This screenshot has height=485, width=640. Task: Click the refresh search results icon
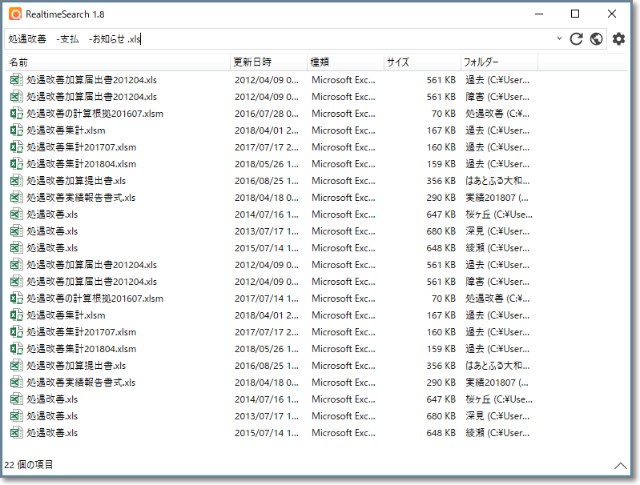[x=576, y=39]
